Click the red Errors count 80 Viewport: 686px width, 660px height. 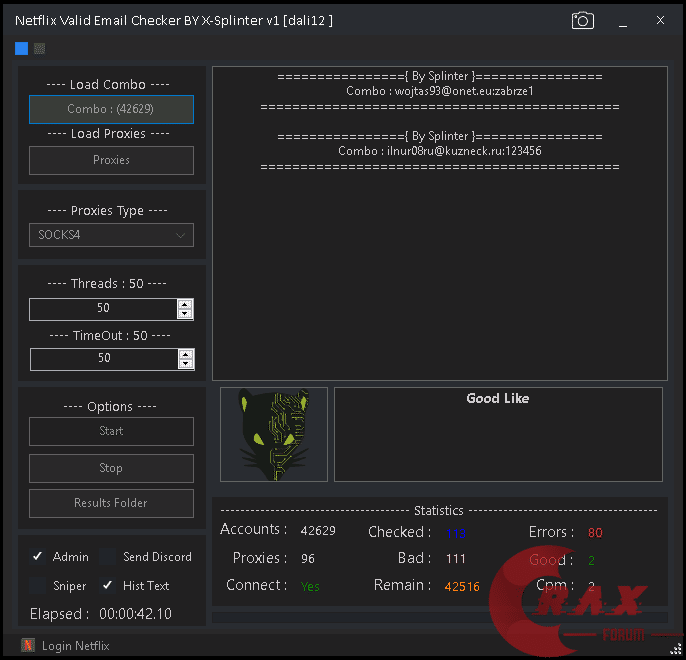[595, 533]
